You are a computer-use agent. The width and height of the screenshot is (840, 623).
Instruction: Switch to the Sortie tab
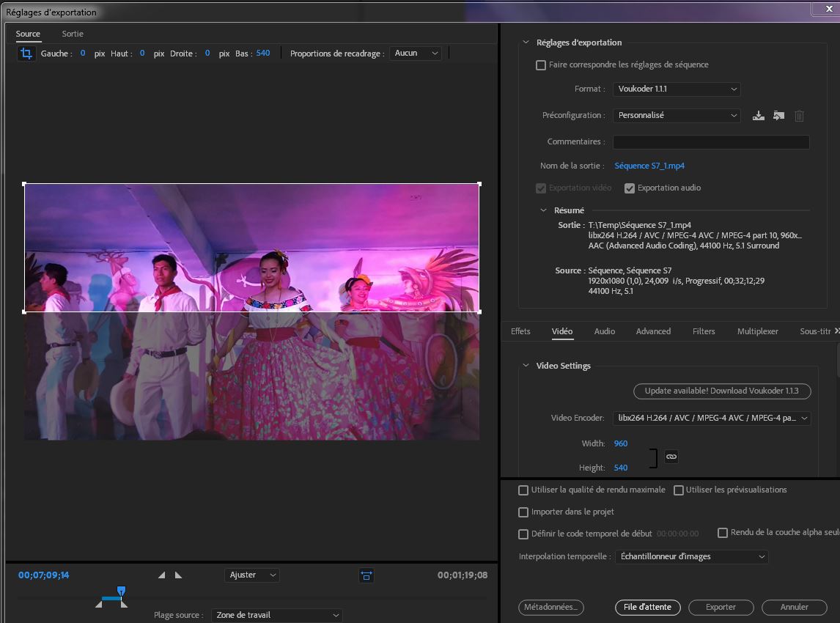(73, 34)
